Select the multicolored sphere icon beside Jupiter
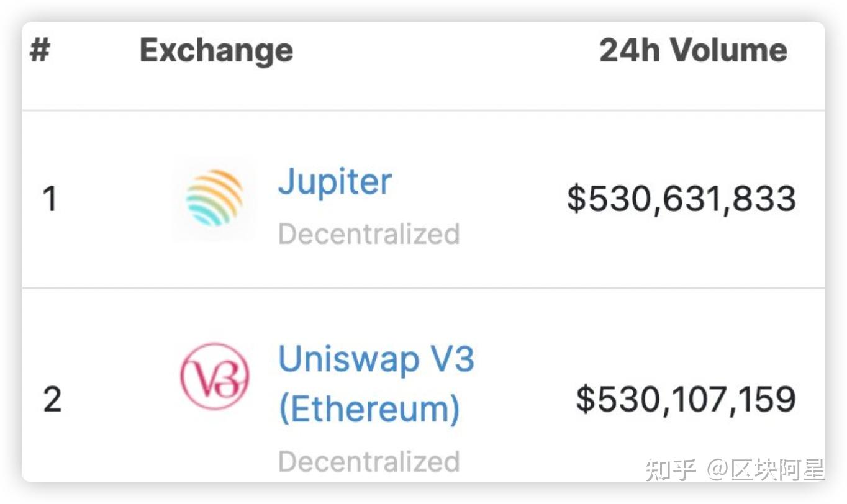This screenshot has width=847, height=504. point(214,199)
